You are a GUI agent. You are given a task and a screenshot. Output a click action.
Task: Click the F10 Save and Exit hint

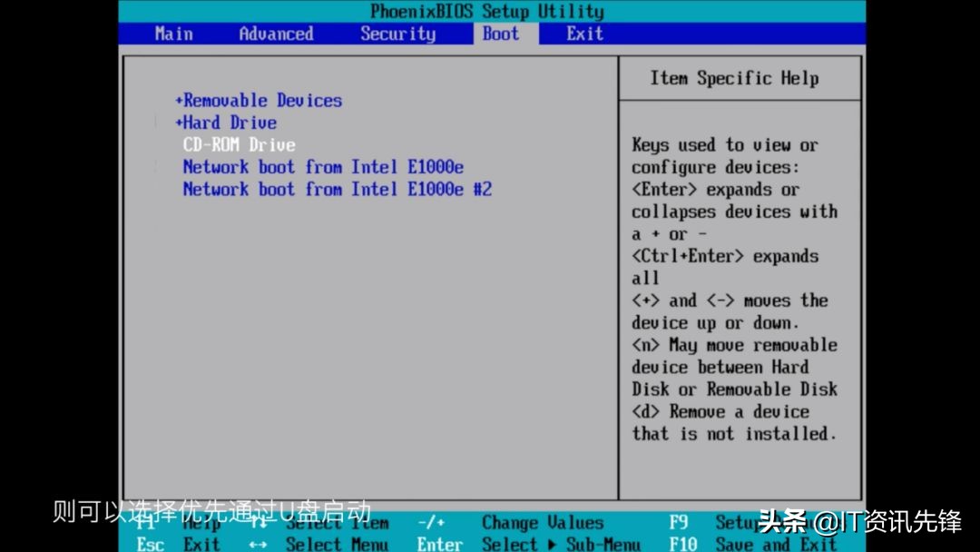click(752, 544)
